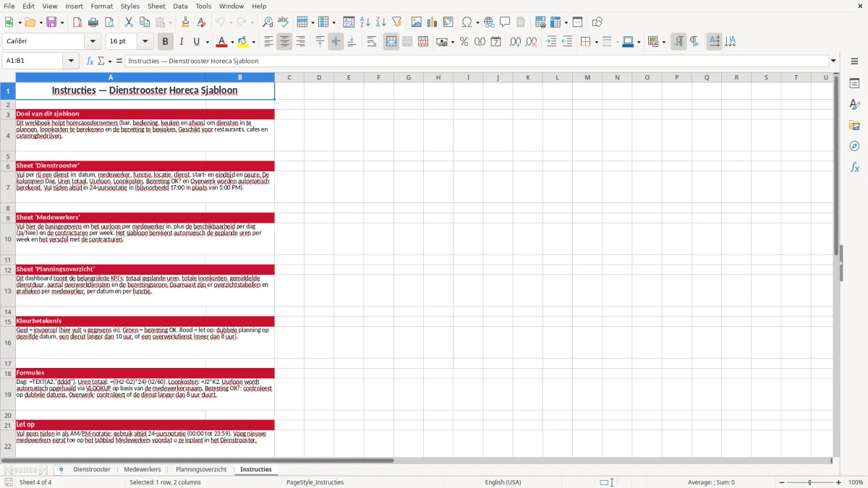Screen dimensions: 868x488
Task: Expand the formula bar
Action: (833, 61)
